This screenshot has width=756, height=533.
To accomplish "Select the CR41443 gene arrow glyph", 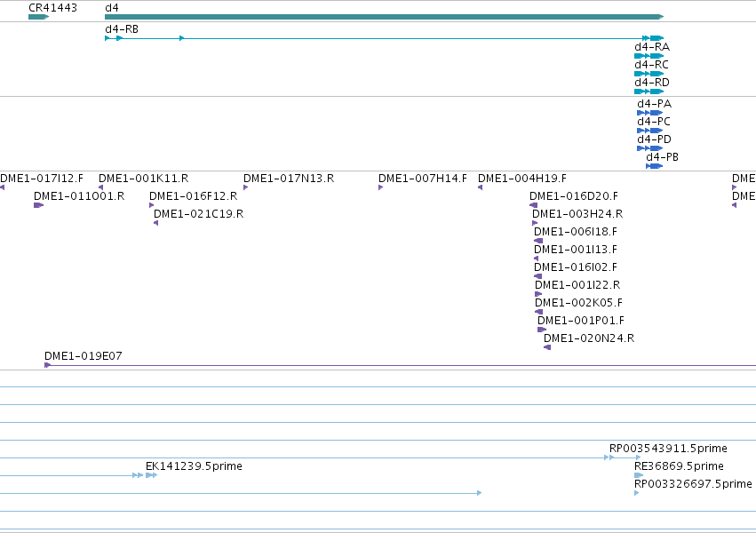I will click(38, 17).
